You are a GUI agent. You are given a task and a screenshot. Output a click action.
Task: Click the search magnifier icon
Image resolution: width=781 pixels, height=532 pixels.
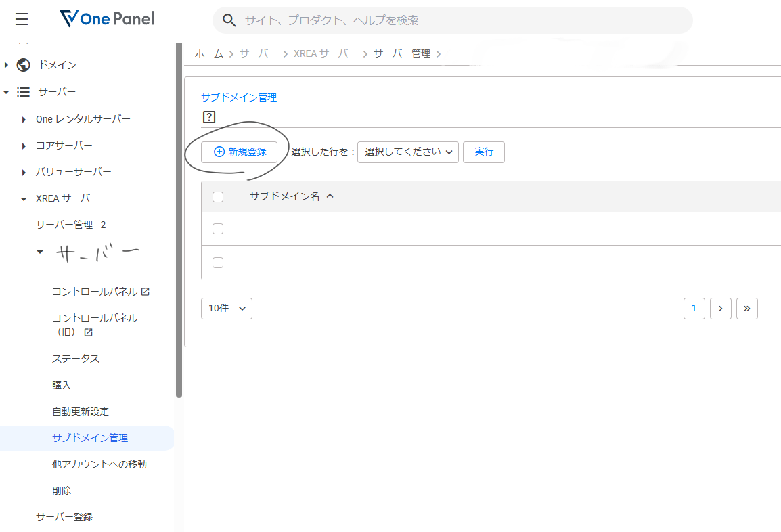pos(229,20)
